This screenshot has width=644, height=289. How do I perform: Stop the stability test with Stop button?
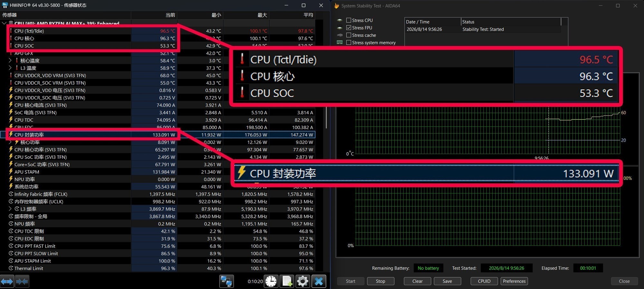click(381, 281)
